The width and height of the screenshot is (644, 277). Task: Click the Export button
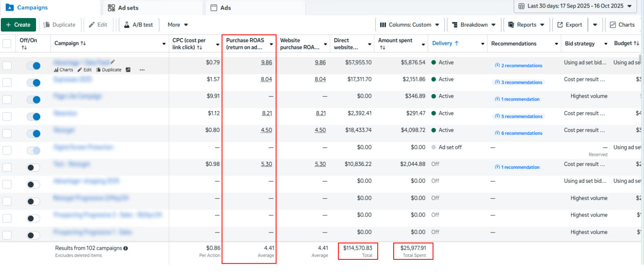click(x=569, y=25)
